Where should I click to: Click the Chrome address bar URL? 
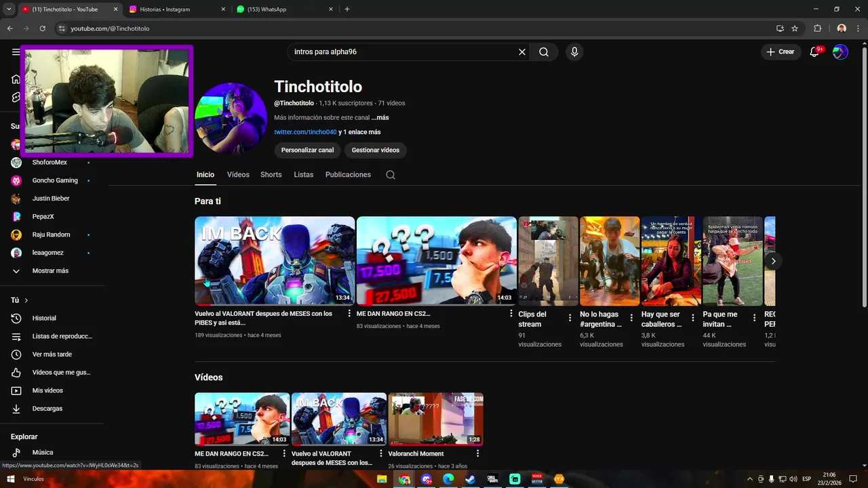110,28
